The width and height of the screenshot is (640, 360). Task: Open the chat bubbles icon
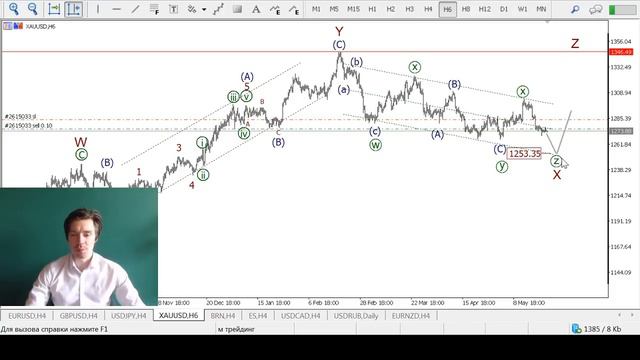coord(596,9)
